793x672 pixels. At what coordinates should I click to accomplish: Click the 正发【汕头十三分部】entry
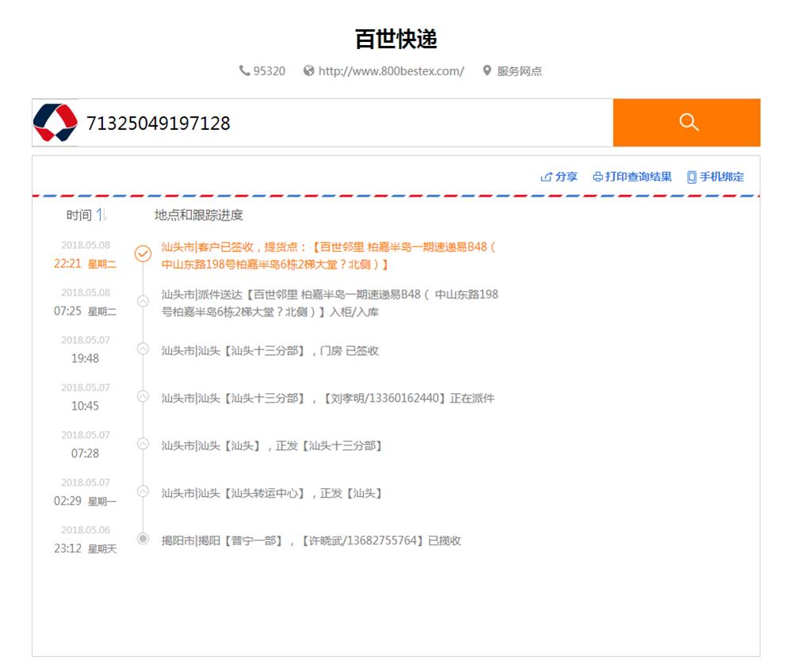pyautogui.click(x=272, y=445)
